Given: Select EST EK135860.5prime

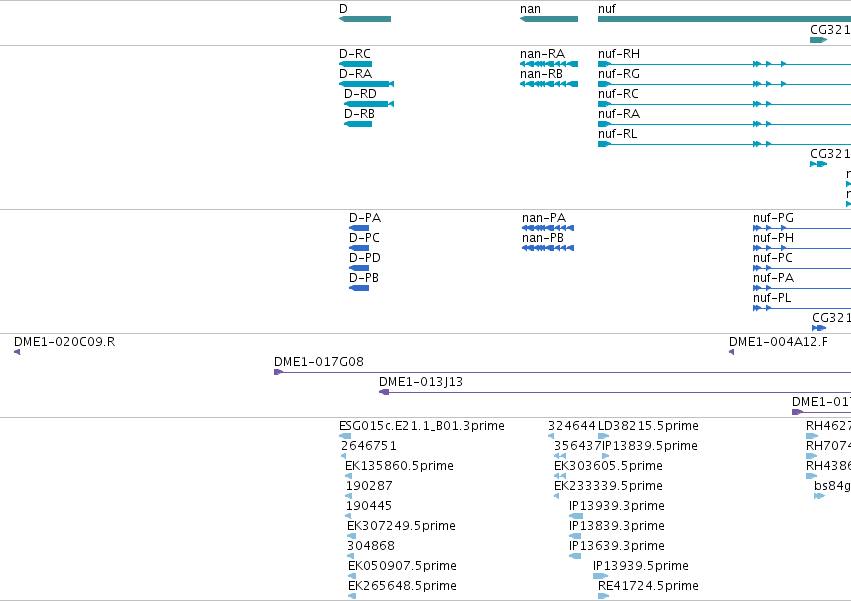Looking at the screenshot, I should point(348,476).
